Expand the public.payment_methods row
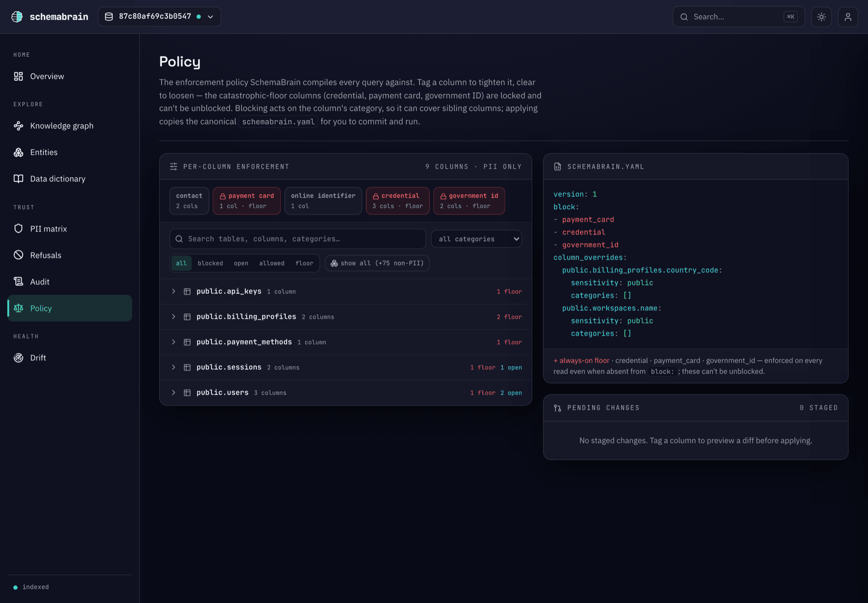This screenshot has width=868, height=603. (345, 342)
